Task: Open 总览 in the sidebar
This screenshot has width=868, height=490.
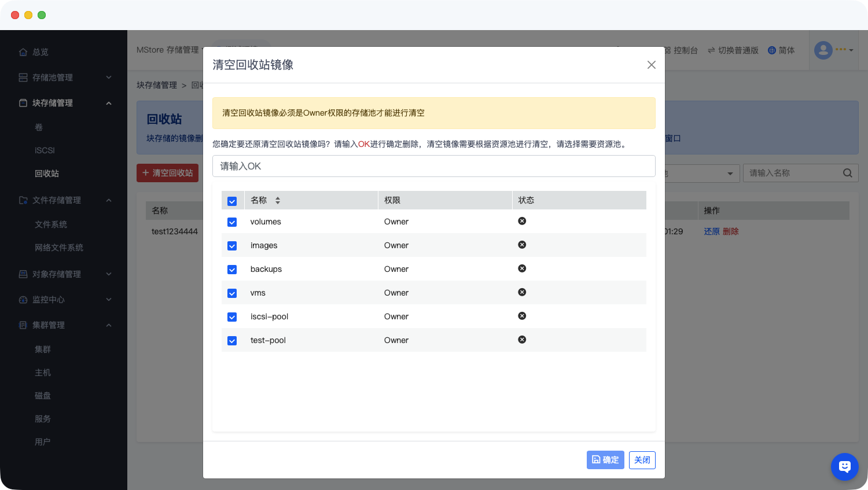Action: point(40,52)
